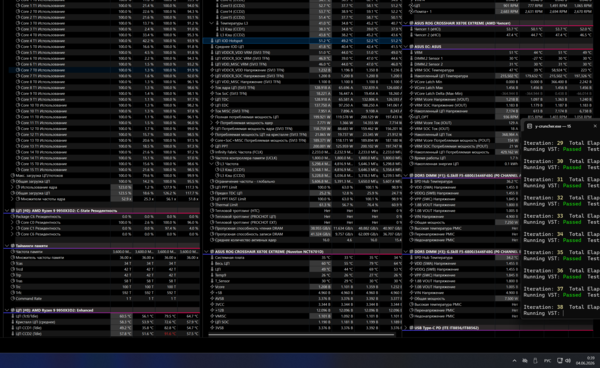Click the Iteration: 38 line in y-cruncher
This screenshot has height=368, width=600.
click(561, 307)
